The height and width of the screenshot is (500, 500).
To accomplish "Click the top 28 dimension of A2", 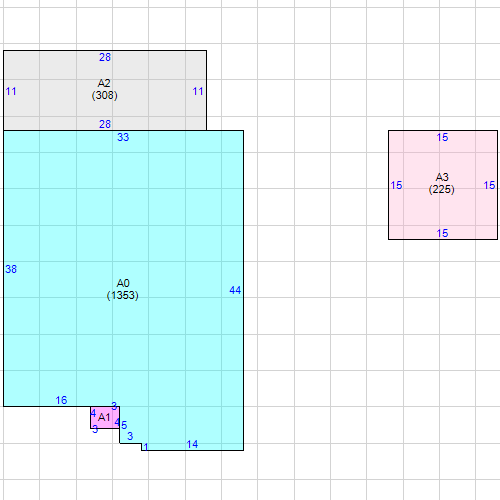I will [105, 57].
